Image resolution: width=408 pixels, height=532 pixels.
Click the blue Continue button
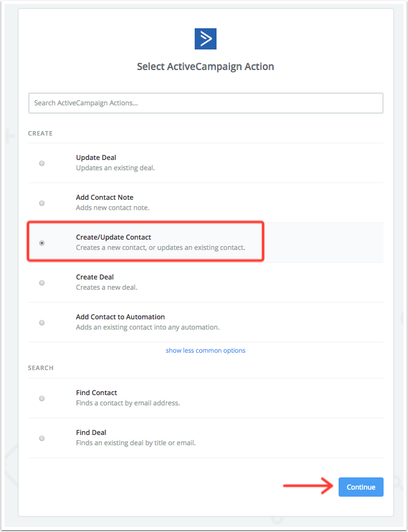(x=361, y=487)
